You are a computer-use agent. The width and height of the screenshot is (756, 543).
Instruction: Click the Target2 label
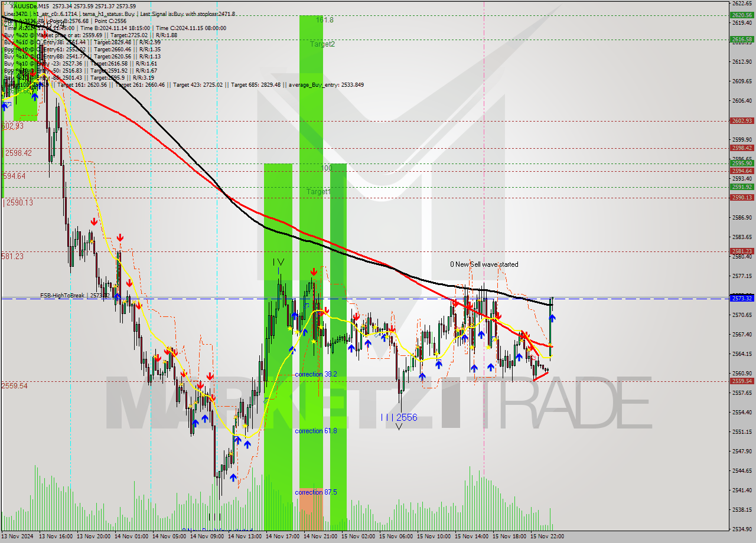click(322, 44)
